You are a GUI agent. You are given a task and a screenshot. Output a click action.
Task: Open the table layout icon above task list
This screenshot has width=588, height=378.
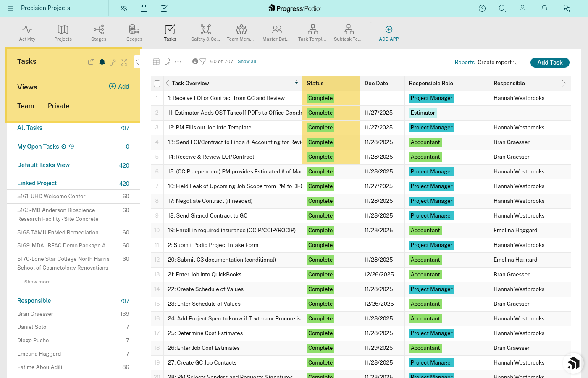156,61
